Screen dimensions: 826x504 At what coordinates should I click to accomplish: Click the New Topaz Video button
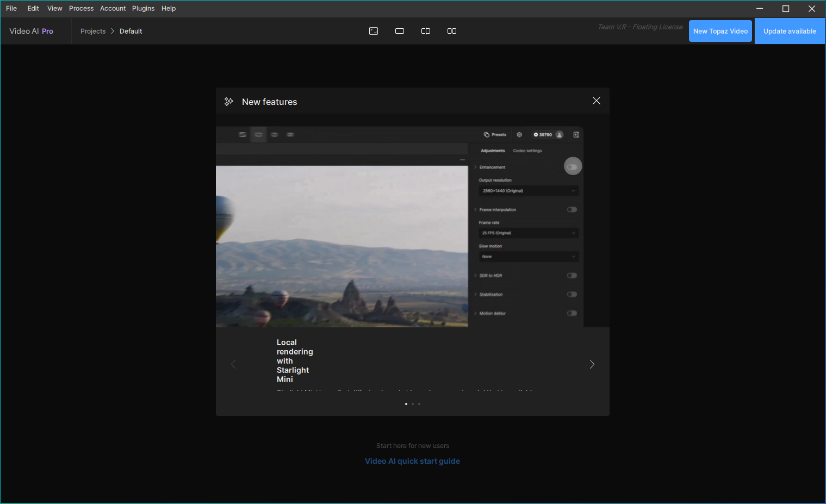tap(721, 31)
